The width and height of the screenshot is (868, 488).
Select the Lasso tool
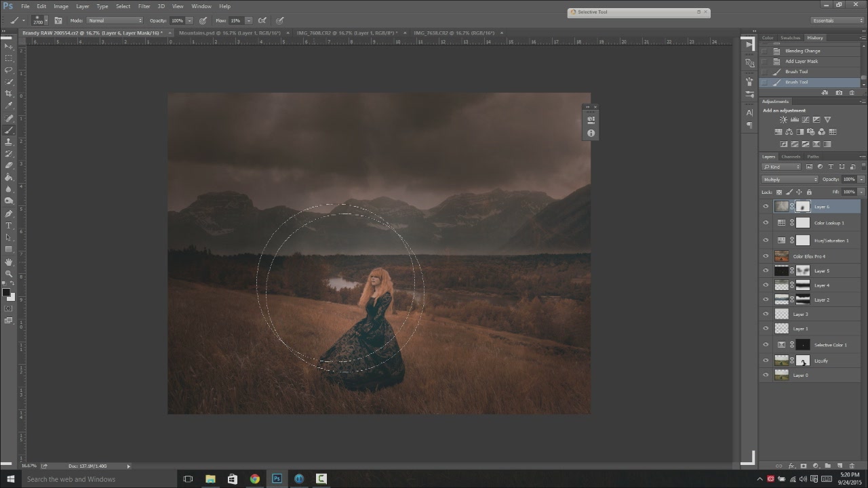pyautogui.click(x=9, y=70)
